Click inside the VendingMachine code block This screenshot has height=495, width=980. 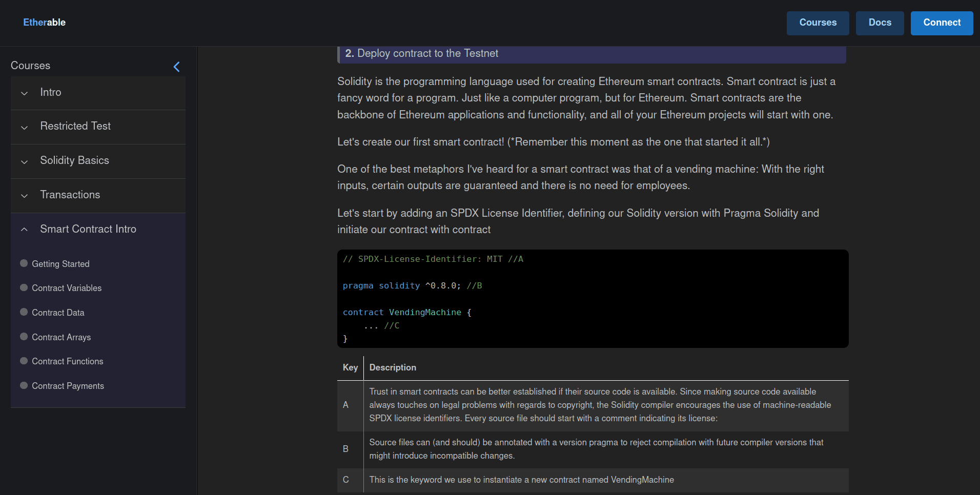click(x=592, y=299)
